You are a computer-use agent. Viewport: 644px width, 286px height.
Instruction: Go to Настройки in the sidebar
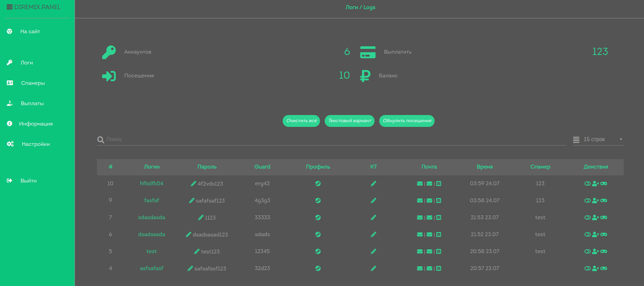click(x=36, y=144)
